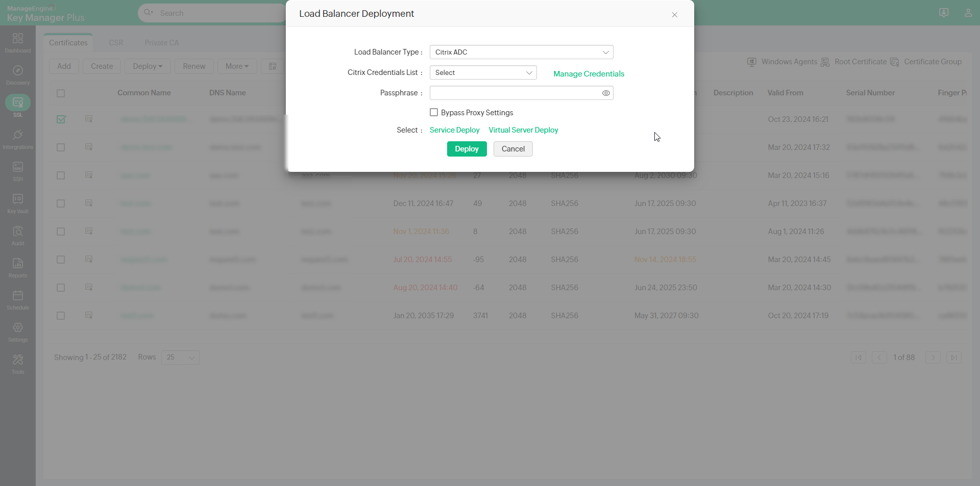Screen dimensions: 980x486
Task: Select the SSL sidebar icon
Action: tap(18, 103)
